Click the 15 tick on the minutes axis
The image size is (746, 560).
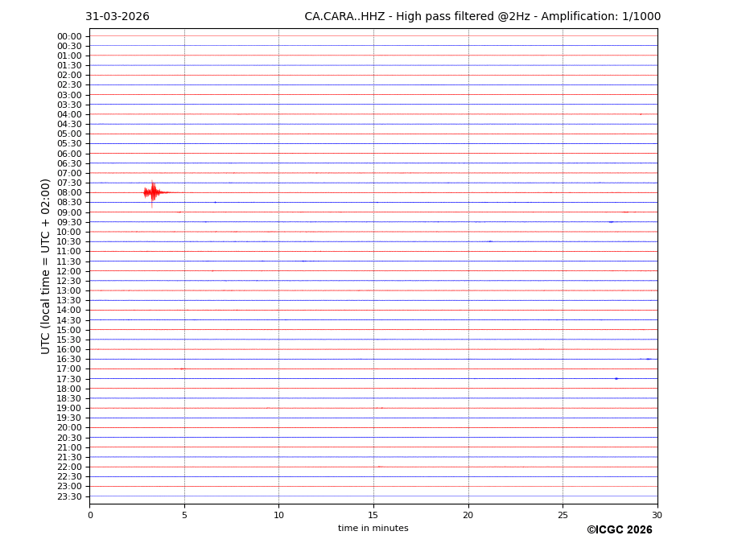click(373, 515)
